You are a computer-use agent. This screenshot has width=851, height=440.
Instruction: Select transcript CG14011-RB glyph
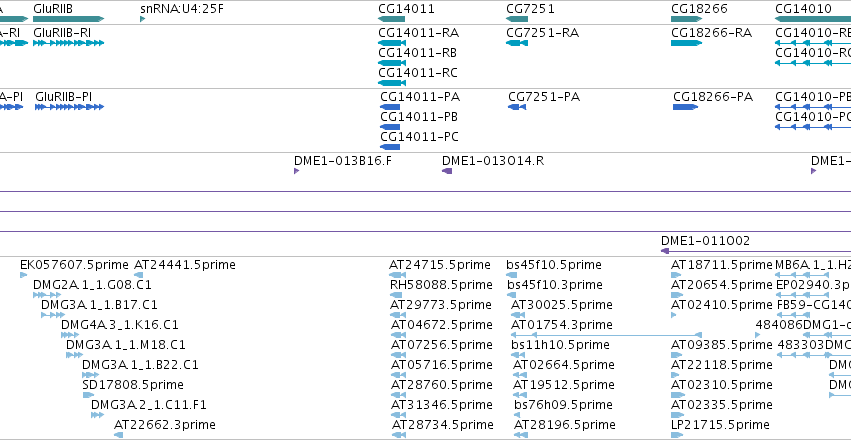tap(392, 63)
